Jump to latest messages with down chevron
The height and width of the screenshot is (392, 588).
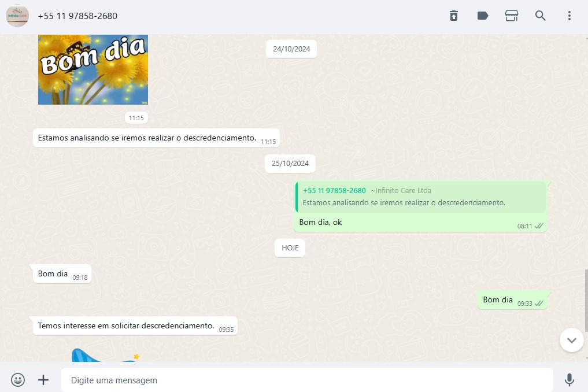pos(571,340)
